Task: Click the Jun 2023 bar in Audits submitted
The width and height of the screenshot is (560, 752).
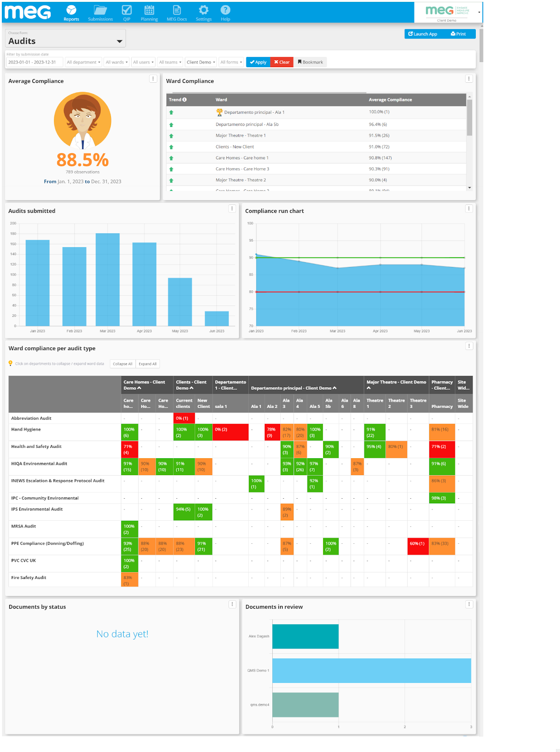Action: click(x=217, y=319)
